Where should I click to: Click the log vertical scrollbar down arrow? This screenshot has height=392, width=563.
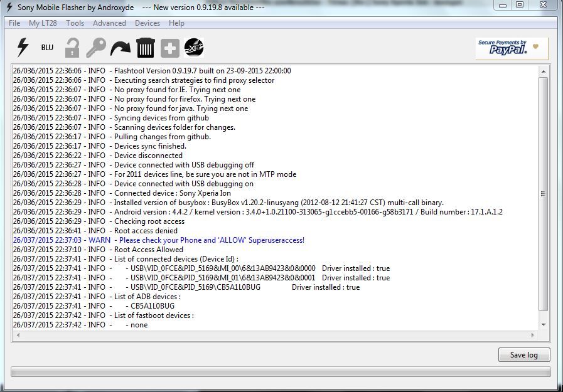(x=544, y=324)
